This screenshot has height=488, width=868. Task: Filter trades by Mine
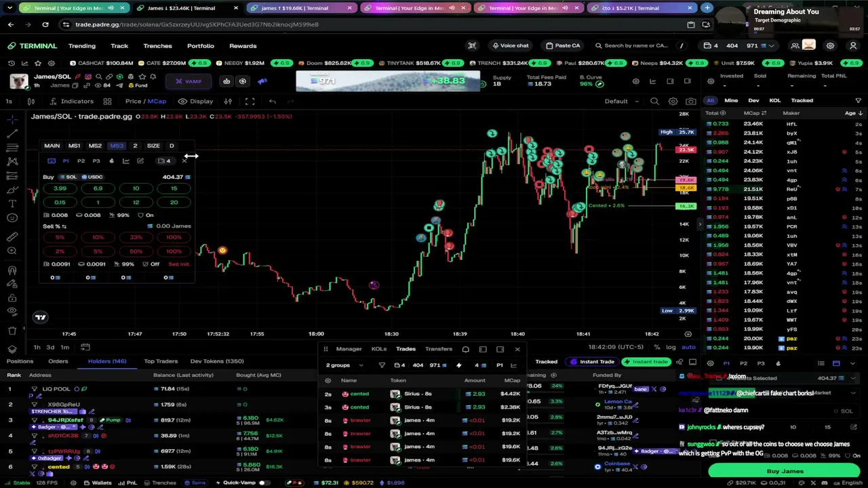[731, 100]
